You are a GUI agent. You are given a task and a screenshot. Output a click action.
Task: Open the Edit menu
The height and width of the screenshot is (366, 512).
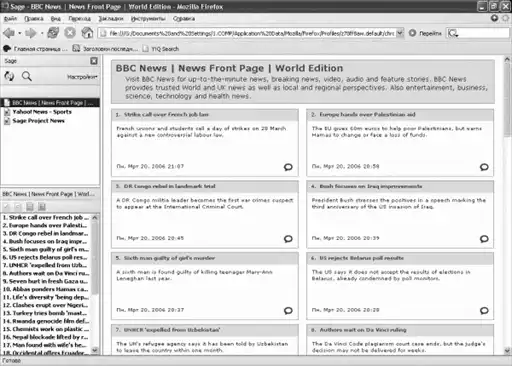(34, 19)
